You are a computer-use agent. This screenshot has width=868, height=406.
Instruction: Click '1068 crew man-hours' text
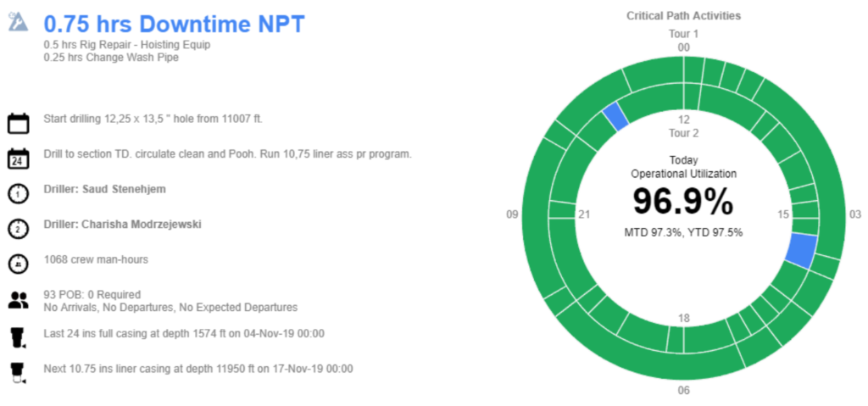click(x=96, y=259)
